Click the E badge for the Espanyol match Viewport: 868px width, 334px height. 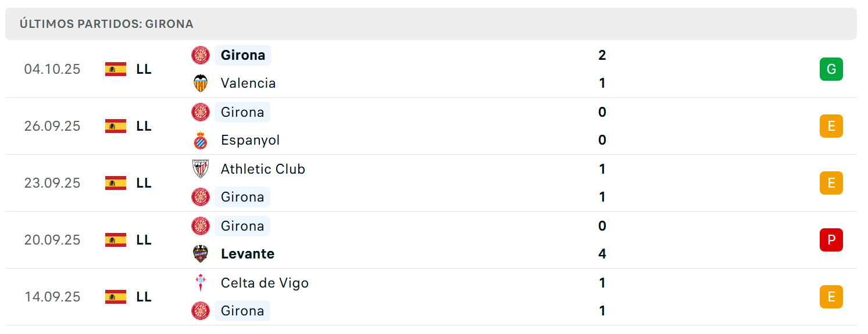click(831, 126)
